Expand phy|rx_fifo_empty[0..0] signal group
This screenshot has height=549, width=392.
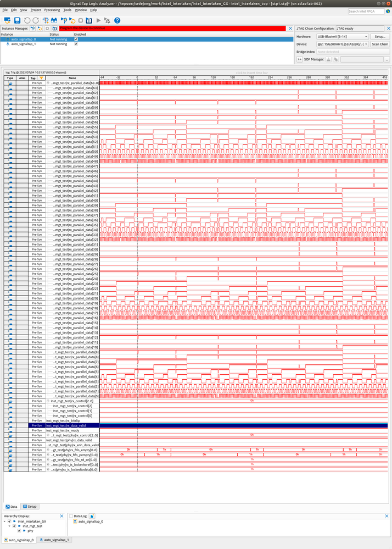pos(48,450)
